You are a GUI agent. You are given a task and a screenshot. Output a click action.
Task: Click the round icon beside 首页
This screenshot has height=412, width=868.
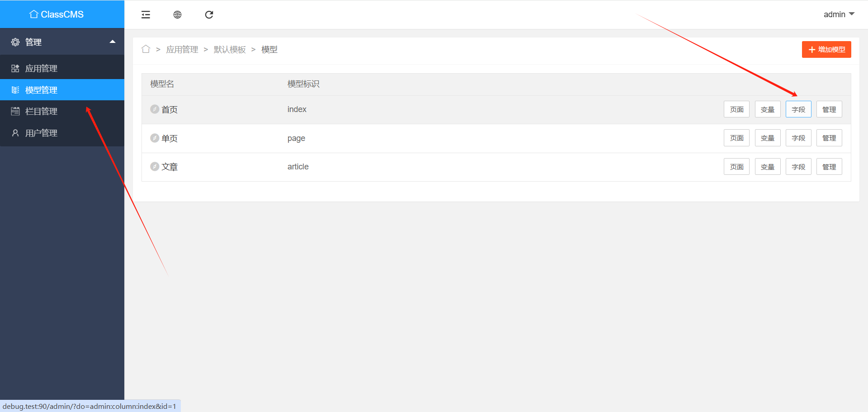155,109
